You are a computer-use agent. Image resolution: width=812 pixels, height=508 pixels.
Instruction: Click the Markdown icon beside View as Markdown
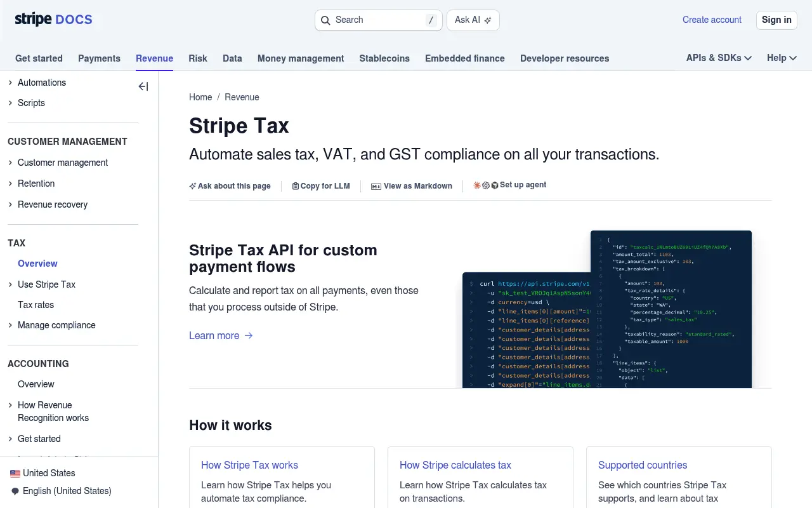pyautogui.click(x=376, y=186)
